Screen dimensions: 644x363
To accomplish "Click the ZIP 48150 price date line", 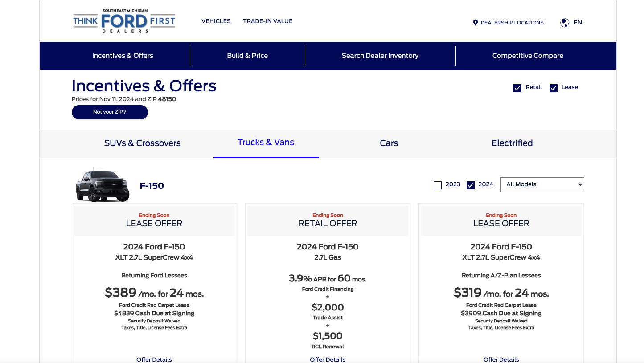I will pyautogui.click(x=124, y=99).
